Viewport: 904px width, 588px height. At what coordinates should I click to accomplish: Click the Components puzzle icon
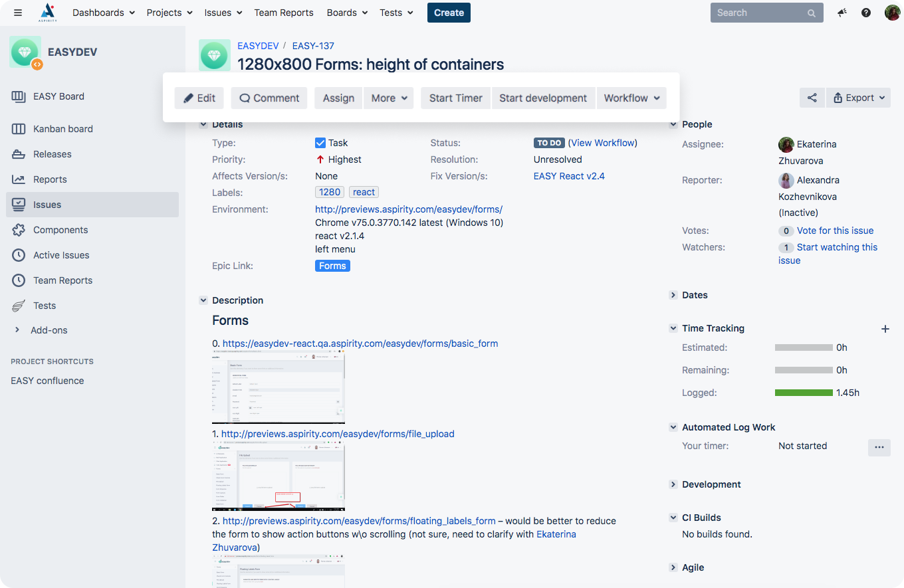pyautogui.click(x=19, y=230)
